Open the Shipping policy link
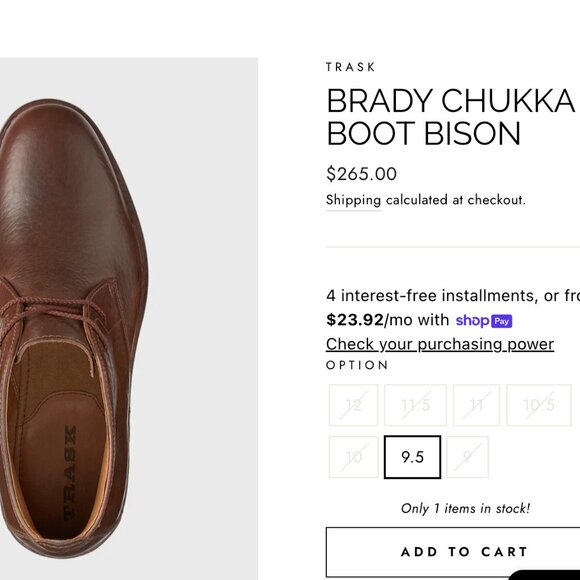 click(353, 200)
